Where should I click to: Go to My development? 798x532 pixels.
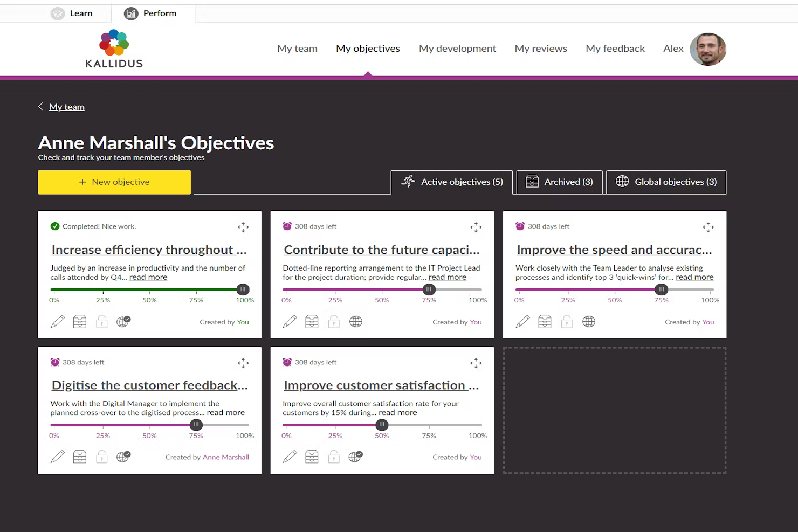coord(457,49)
